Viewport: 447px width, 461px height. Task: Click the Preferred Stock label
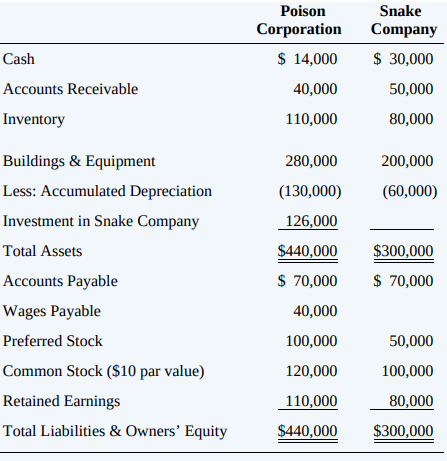(x=53, y=341)
